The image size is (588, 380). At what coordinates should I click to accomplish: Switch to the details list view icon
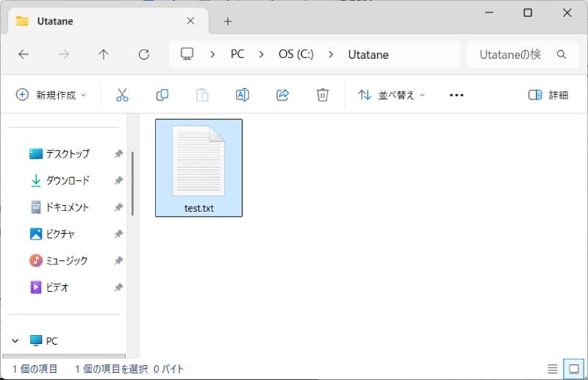[x=553, y=369]
